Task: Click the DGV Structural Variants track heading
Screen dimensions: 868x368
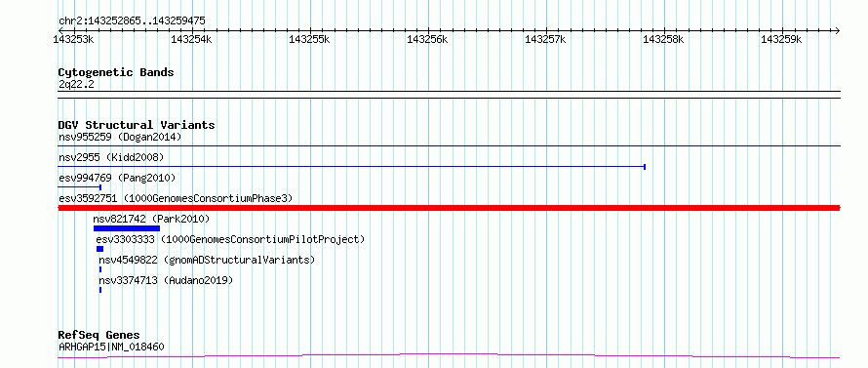Action: coord(137,125)
